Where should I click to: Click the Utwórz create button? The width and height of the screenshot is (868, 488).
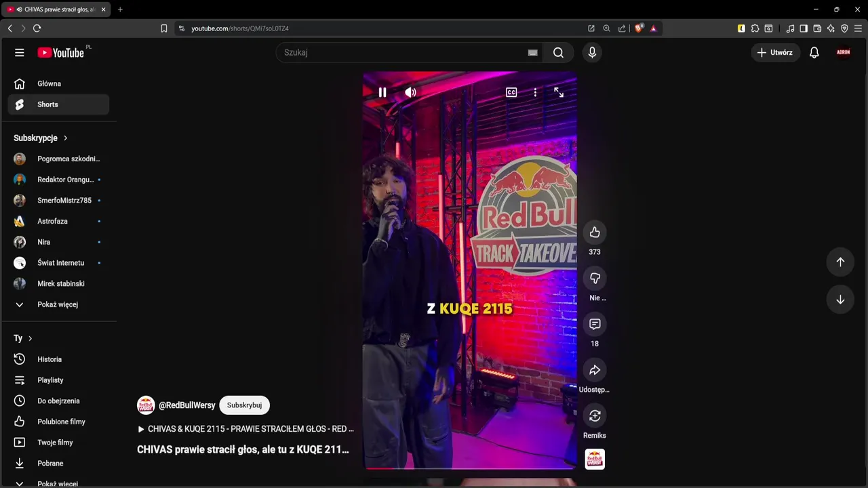pos(775,52)
